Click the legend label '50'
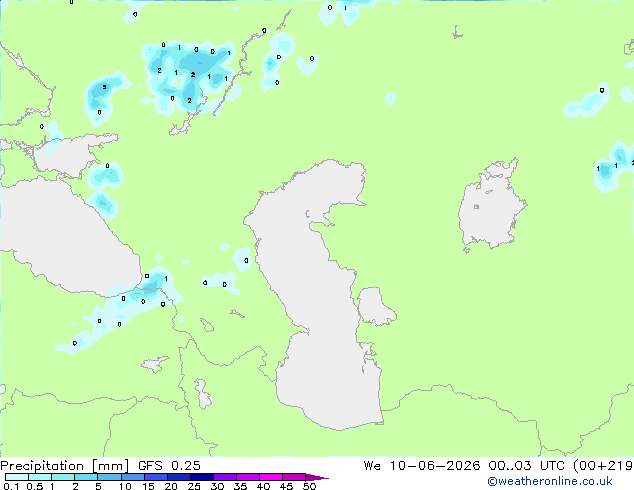Viewport: 634px width, 490px height. click(309, 486)
